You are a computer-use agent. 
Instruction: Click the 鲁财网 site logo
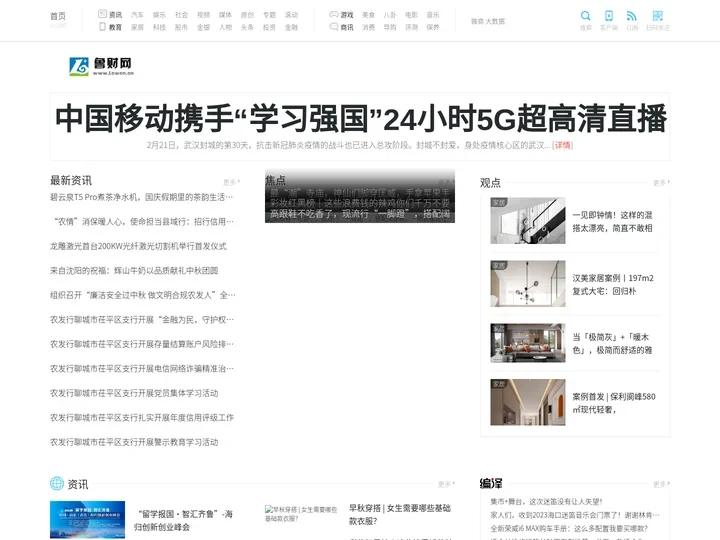(x=101, y=66)
